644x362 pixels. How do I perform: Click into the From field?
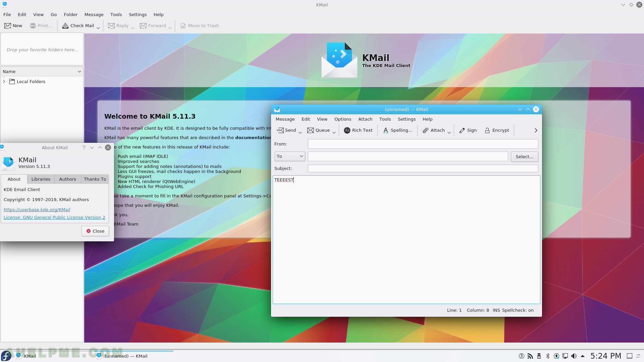(x=423, y=144)
